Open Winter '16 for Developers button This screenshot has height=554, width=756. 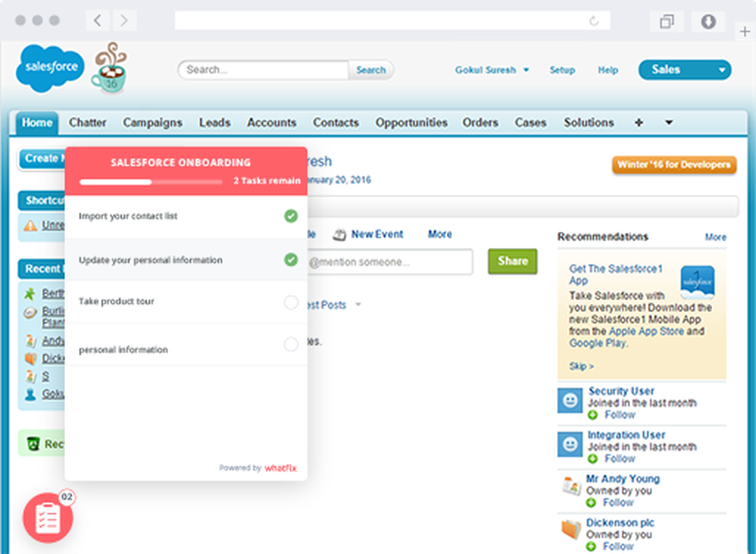(674, 165)
